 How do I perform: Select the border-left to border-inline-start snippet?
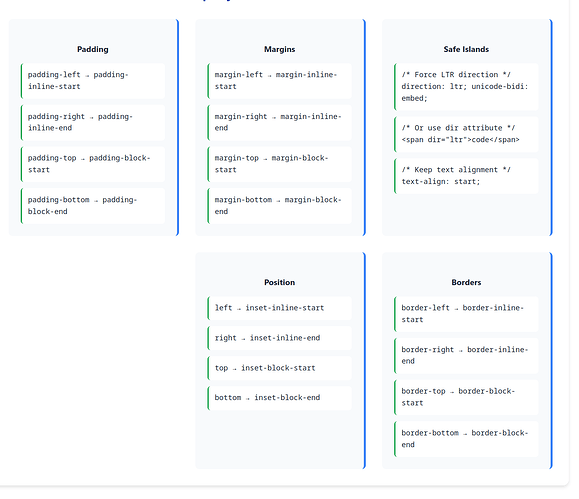[466, 314]
